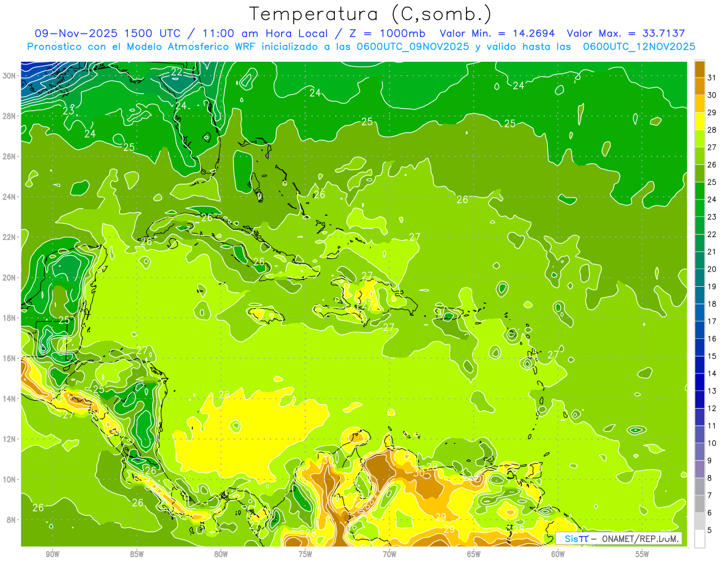
Task: Click the ONAMET/REP.DOM. logo box
Action: click(619, 538)
